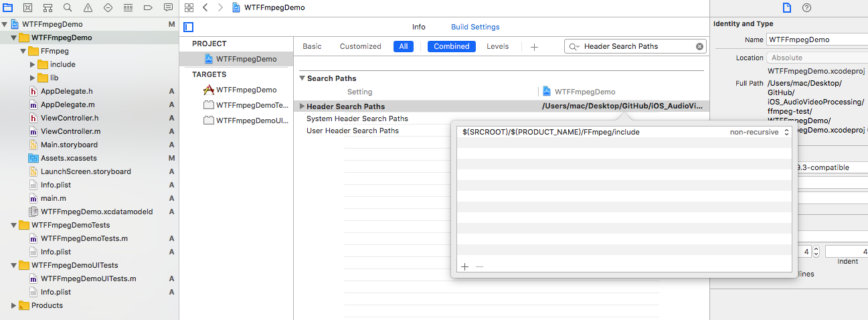Expand the lib folder

pyautogui.click(x=32, y=78)
